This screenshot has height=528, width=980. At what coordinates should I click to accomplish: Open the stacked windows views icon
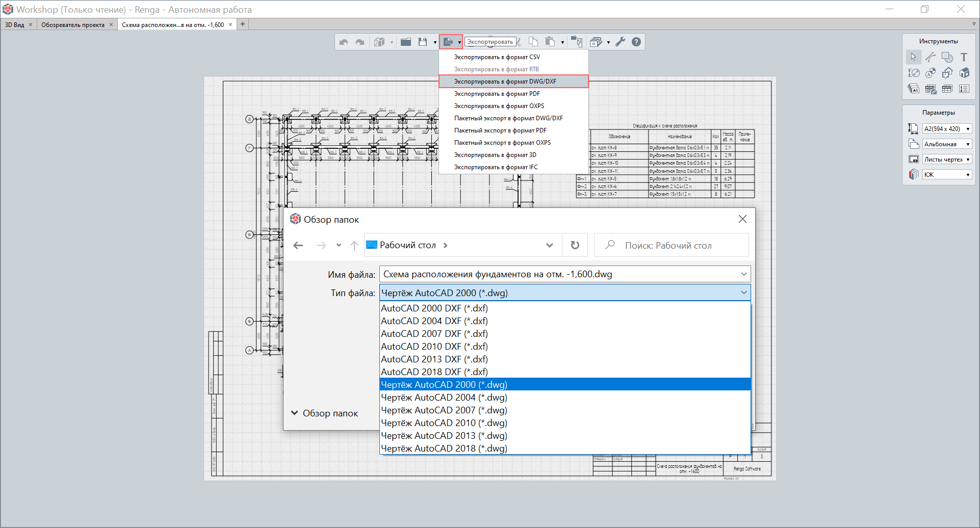click(596, 42)
